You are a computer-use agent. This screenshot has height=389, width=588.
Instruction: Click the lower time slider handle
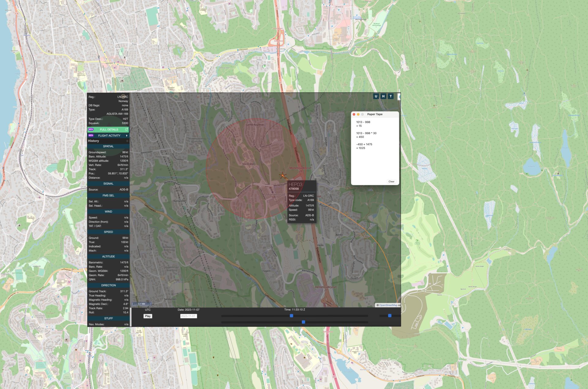tap(303, 322)
